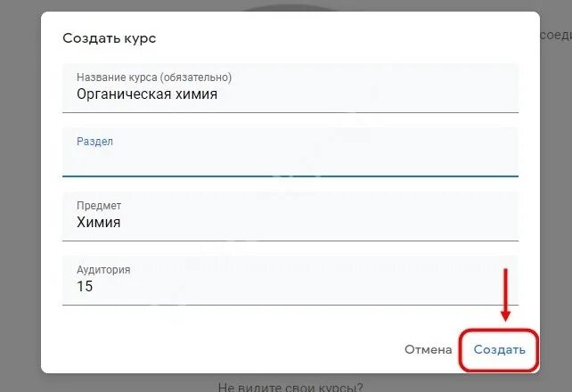Click the blue underline of Раздел field
Viewport: 572px width, 392px height.
point(290,176)
